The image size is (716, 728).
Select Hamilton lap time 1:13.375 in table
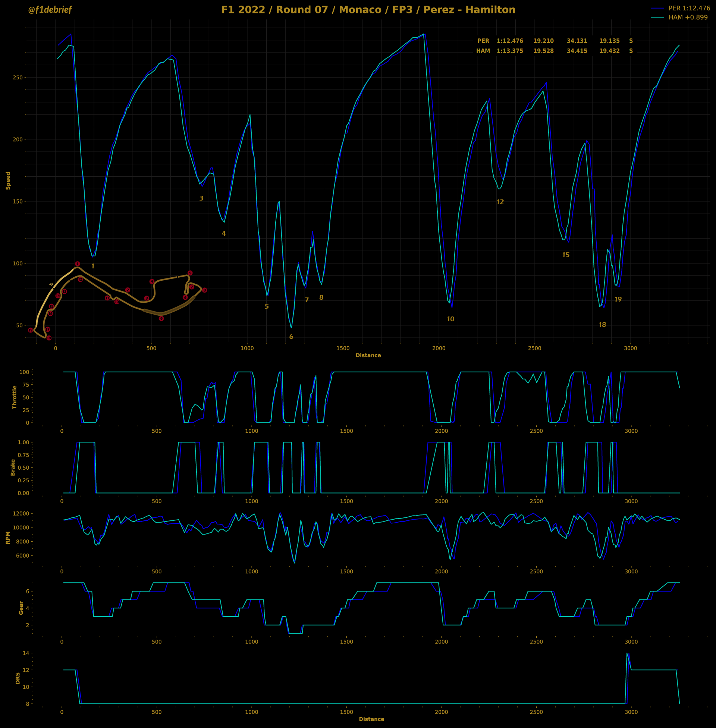pyautogui.click(x=510, y=51)
